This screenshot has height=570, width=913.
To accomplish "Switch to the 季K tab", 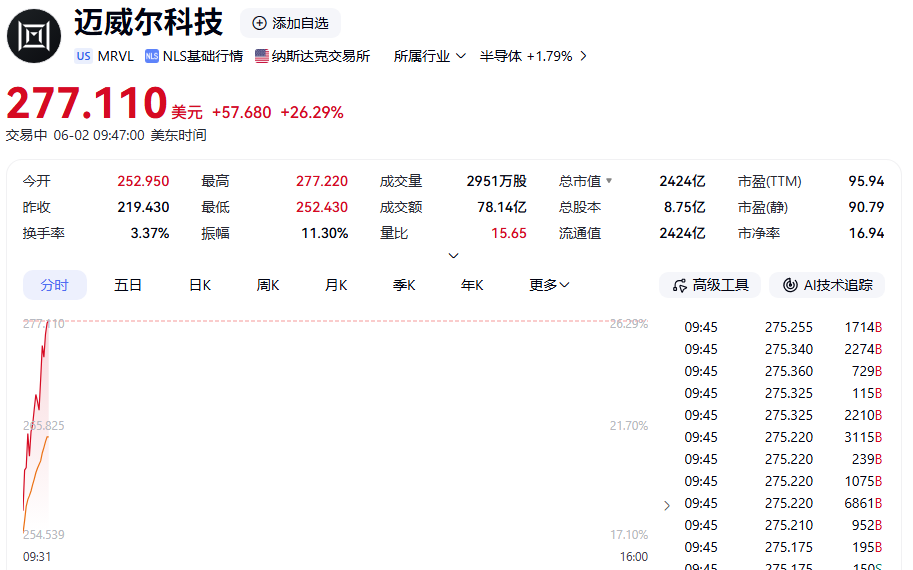I will point(404,285).
